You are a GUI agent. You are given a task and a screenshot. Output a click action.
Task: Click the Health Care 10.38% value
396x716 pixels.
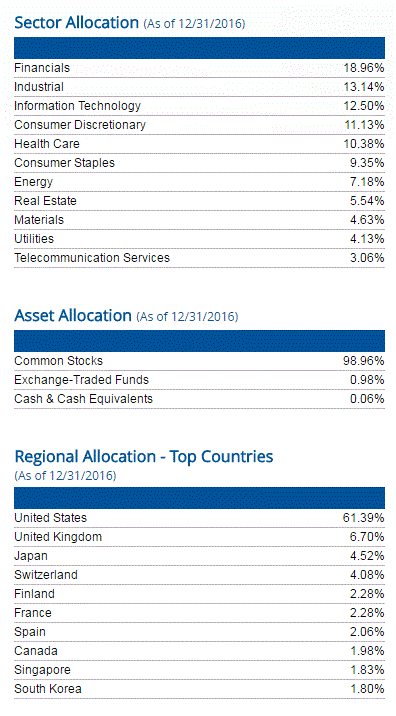364,144
